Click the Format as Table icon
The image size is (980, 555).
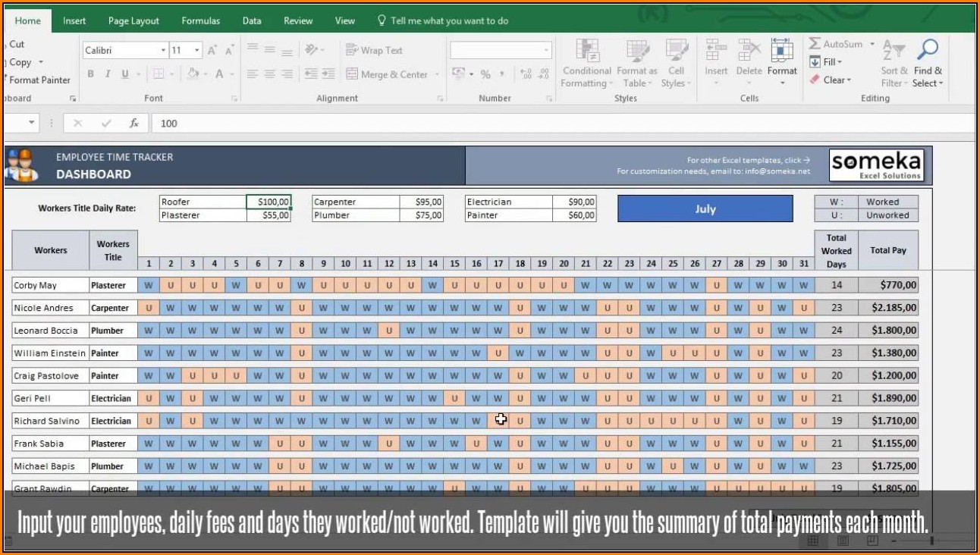click(637, 51)
